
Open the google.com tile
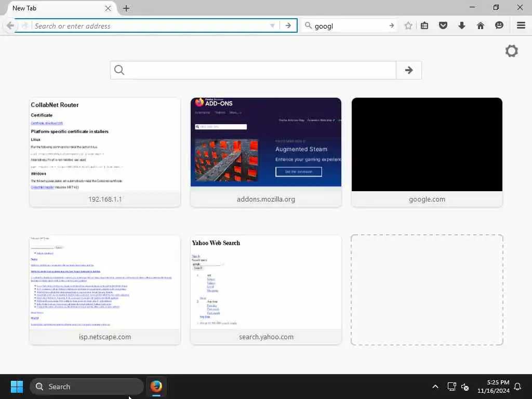(x=427, y=152)
